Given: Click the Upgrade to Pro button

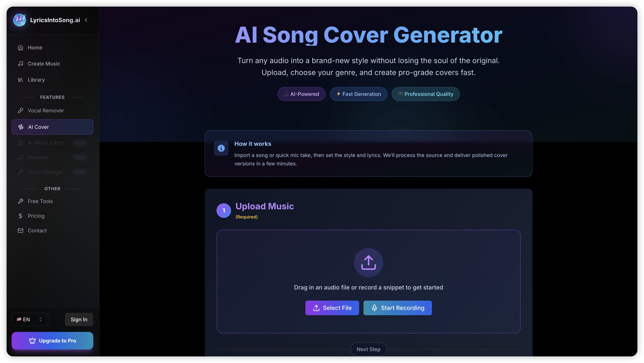Looking at the screenshot, I should click(52, 341).
